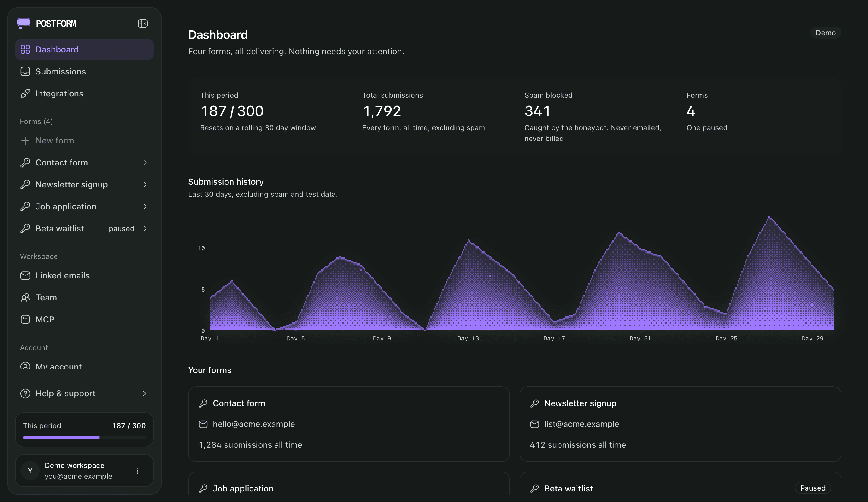Click the key icon in Contact form card
This screenshot has height=502, width=868.
click(x=203, y=403)
